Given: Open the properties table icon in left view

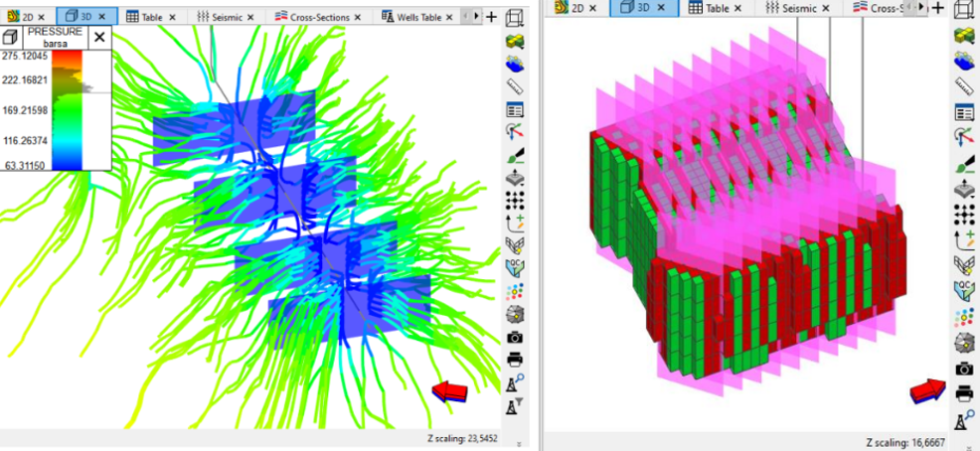Looking at the screenshot, I should click(515, 110).
